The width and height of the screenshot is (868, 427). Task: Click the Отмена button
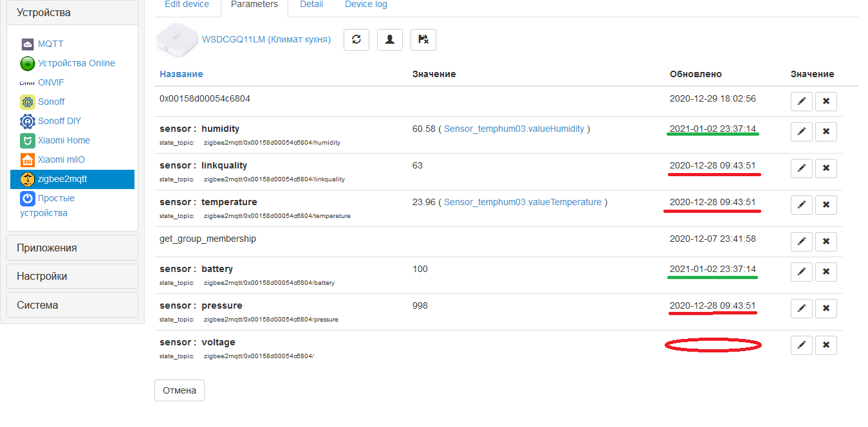click(179, 390)
